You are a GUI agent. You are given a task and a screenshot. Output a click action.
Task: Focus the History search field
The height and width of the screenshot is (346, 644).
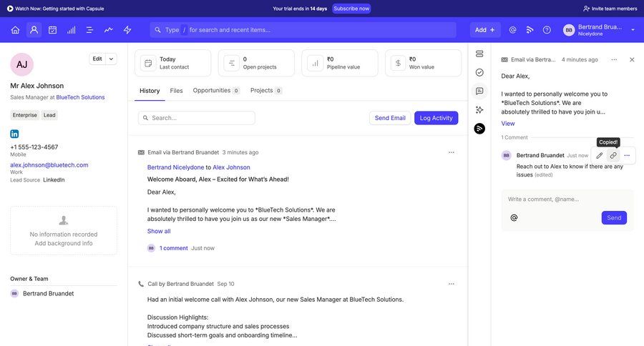point(197,118)
